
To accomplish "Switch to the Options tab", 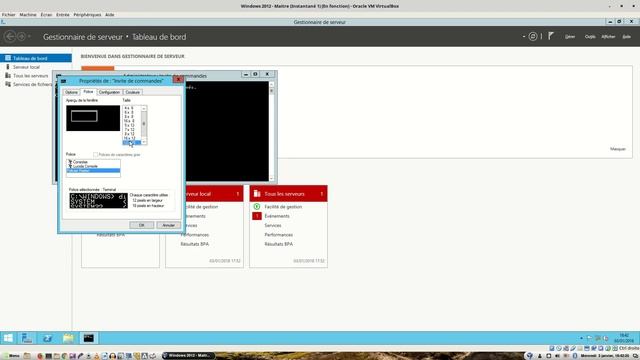I will click(x=71, y=92).
